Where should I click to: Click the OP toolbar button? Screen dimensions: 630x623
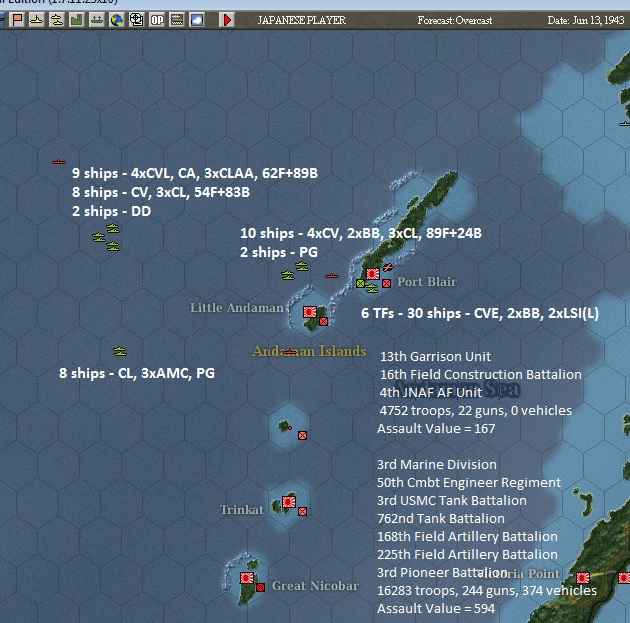pyautogui.click(x=157, y=20)
